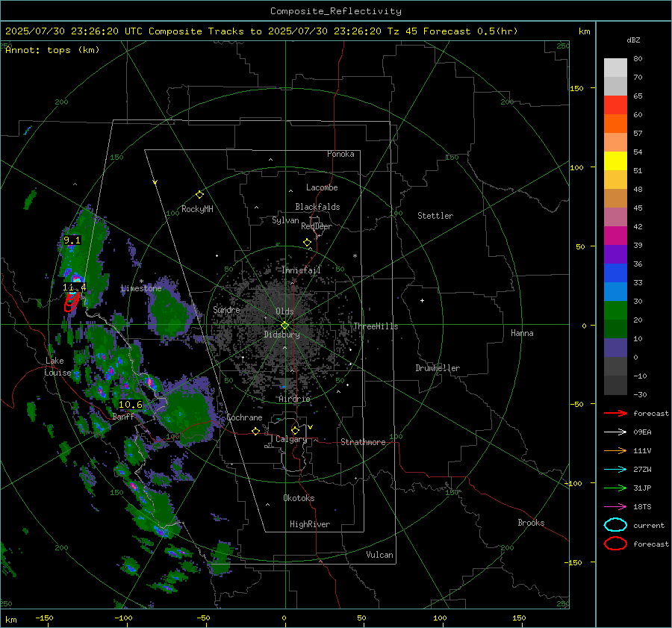This screenshot has height=628, width=672.
Task: Click the light gray 80-70 dBZ swatch
Action: (615, 68)
